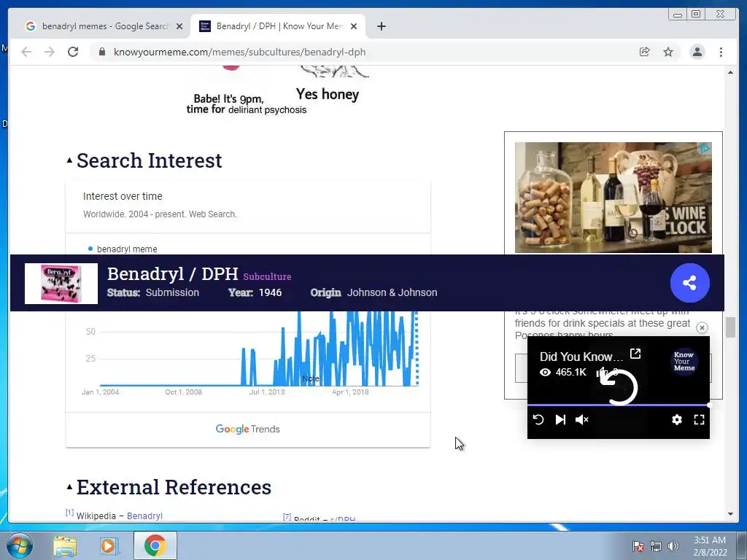Click the Chrome taskbar icon

[x=155, y=545]
